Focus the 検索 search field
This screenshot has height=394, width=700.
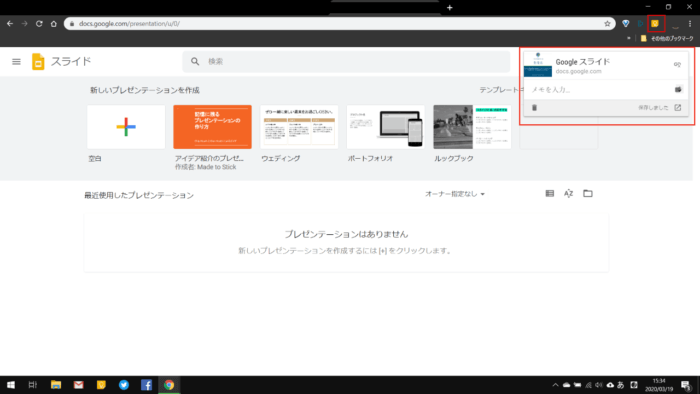(x=346, y=62)
